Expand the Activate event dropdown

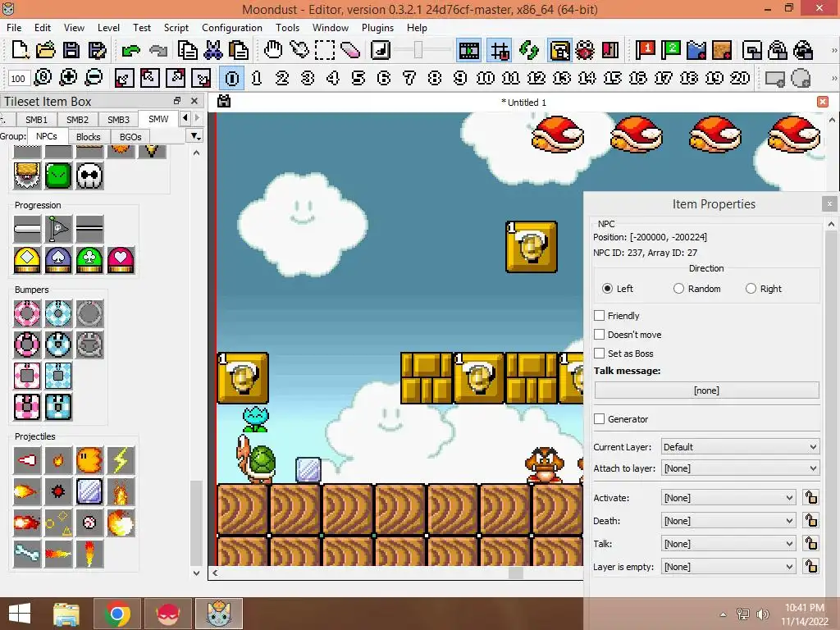pos(728,498)
